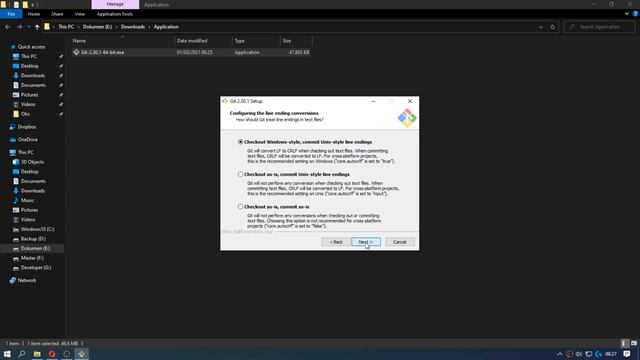Open Windows10 (C:) drive
Viewport: 640px width, 360px height.
click(x=37, y=229)
